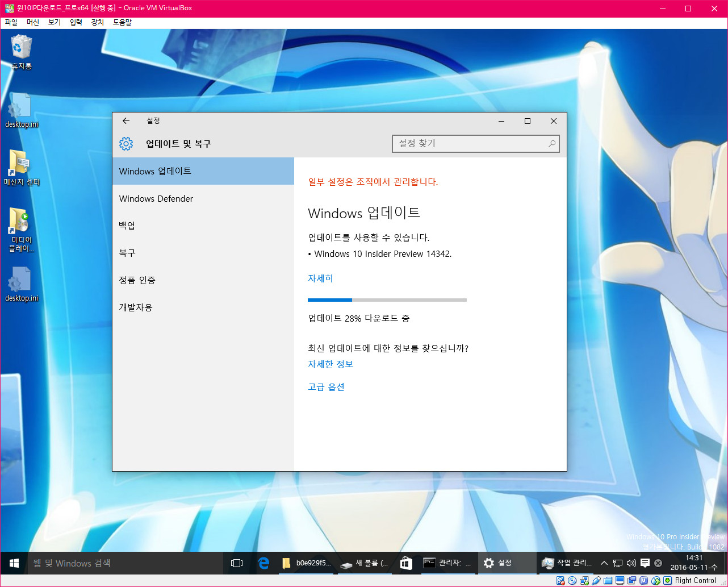Click VirtualBox video capture status icon
The image size is (728, 587).
point(631,580)
